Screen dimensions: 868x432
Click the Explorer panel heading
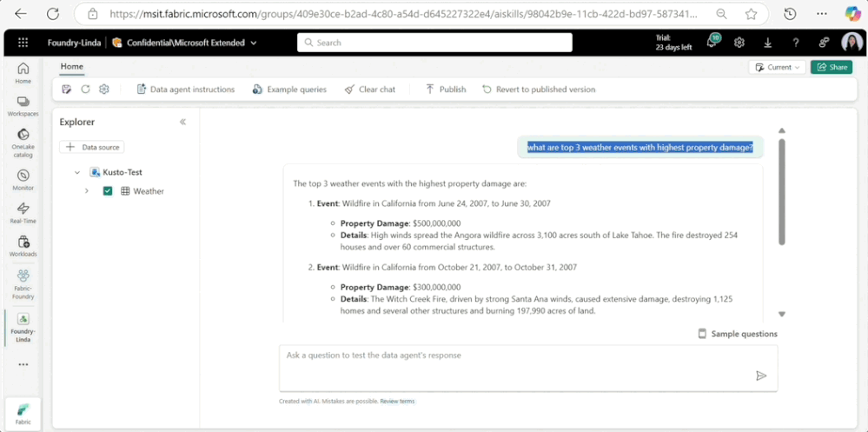(x=77, y=122)
